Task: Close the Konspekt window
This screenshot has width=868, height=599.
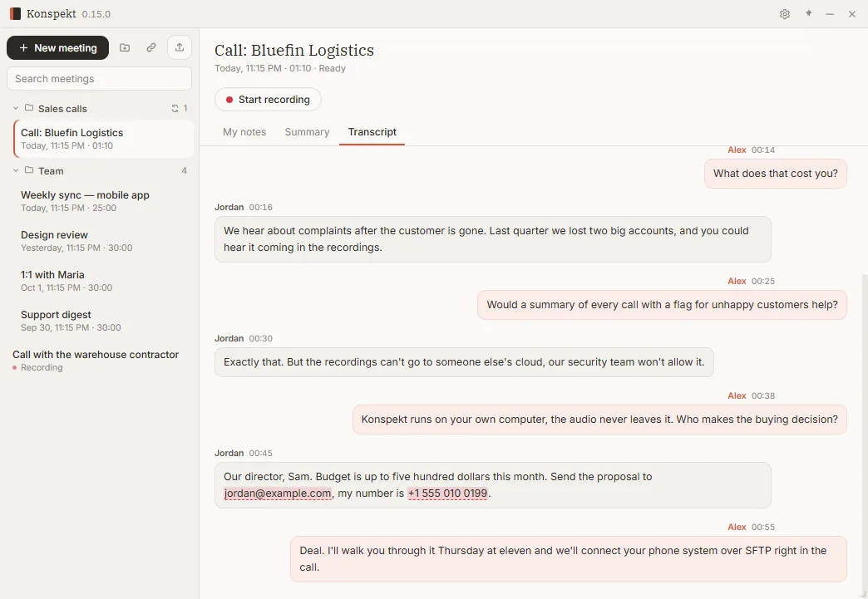Action: (852, 14)
